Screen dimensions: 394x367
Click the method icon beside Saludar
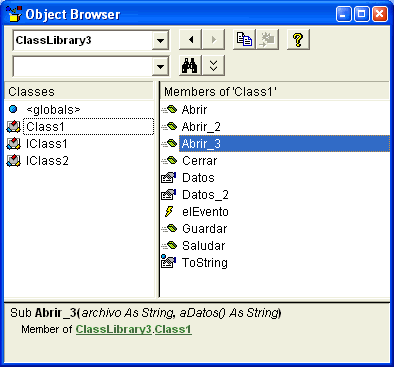coord(169,245)
